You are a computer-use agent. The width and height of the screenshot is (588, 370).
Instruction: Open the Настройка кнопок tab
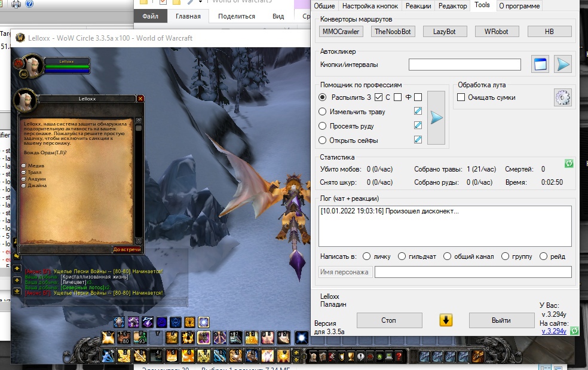[370, 6]
